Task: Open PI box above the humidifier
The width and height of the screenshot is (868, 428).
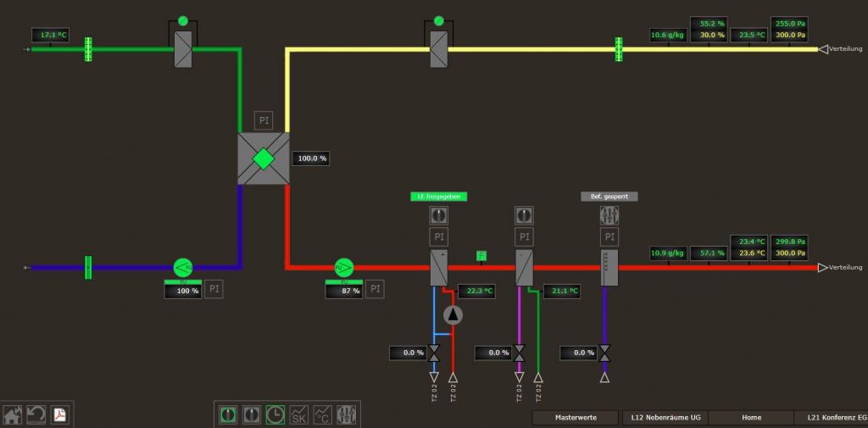Action: point(609,237)
